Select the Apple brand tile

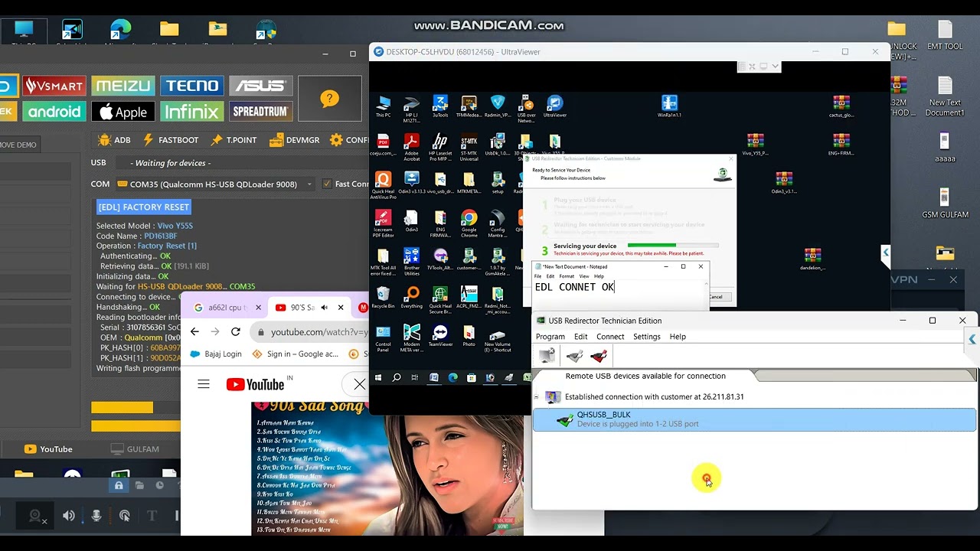tap(122, 112)
